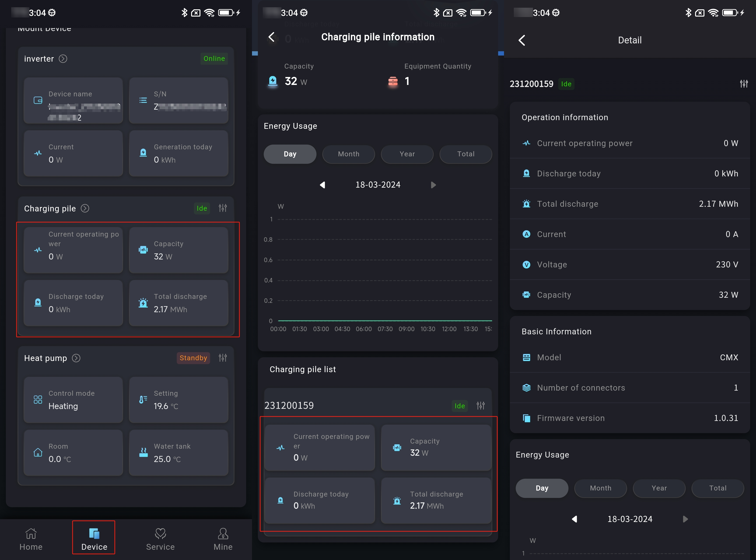
Task: Expand inverter details arrow
Action: 63,59
